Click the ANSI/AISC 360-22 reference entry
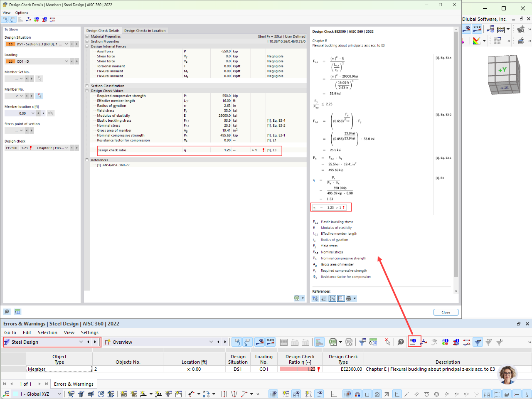This screenshot has width=532, height=399. click(116, 165)
